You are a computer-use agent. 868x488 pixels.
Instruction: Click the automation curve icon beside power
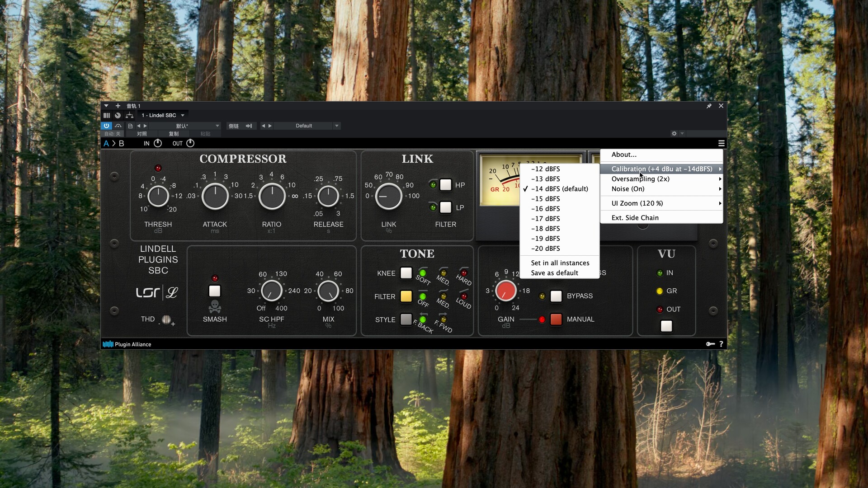118,126
